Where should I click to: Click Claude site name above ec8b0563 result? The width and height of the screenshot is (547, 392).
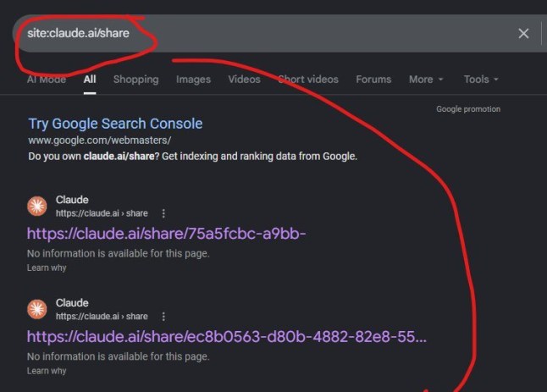click(72, 303)
